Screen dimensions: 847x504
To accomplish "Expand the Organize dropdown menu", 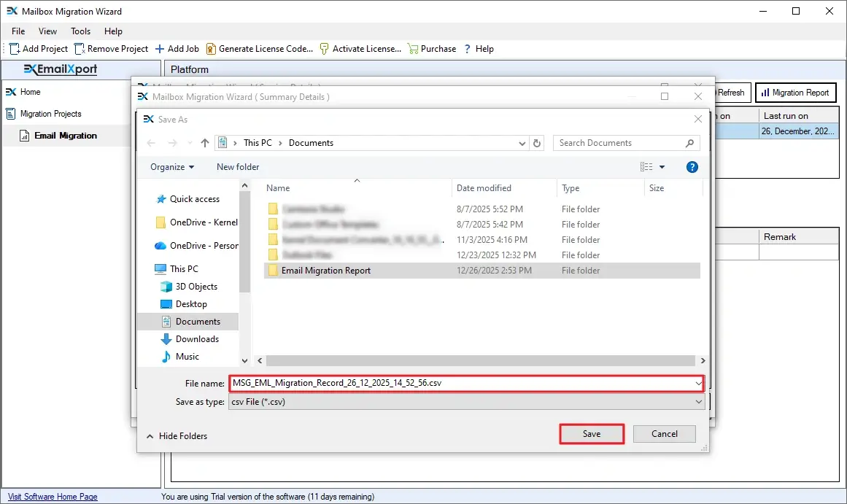I will (172, 167).
